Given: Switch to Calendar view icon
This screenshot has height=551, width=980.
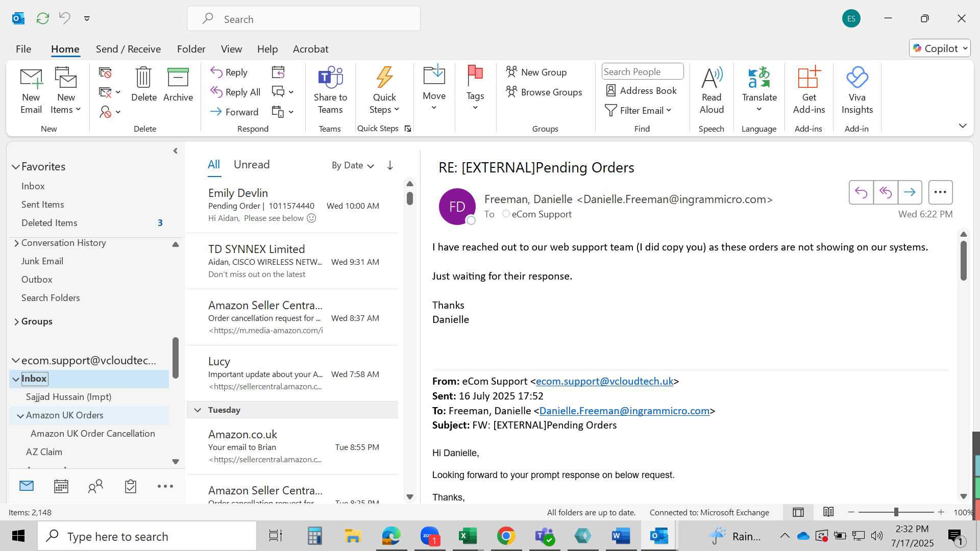Looking at the screenshot, I should [x=61, y=486].
